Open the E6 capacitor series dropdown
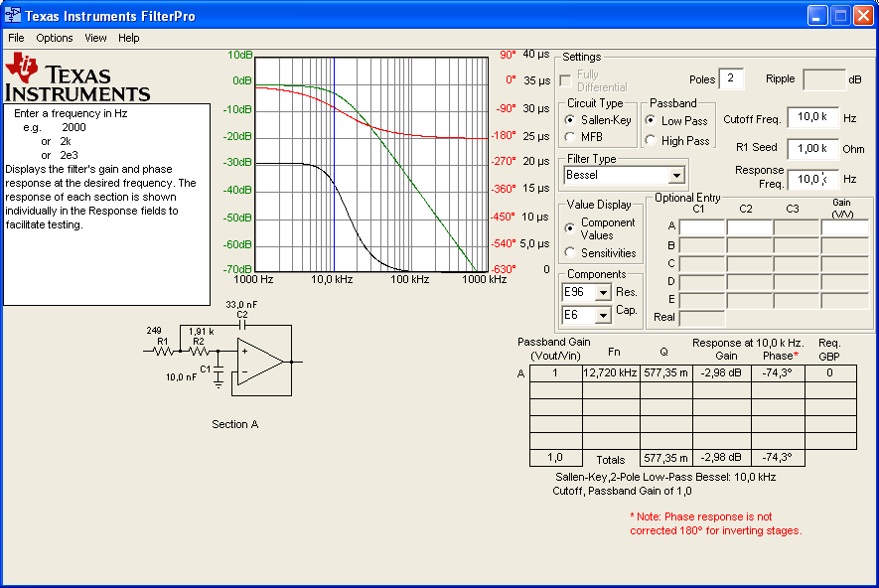This screenshot has width=879, height=588. pos(603,315)
